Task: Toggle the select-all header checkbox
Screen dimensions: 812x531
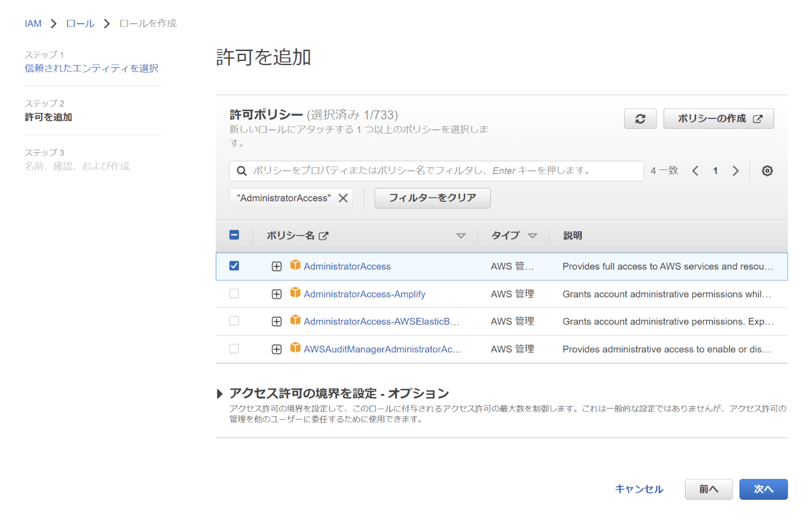Action: click(x=234, y=235)
